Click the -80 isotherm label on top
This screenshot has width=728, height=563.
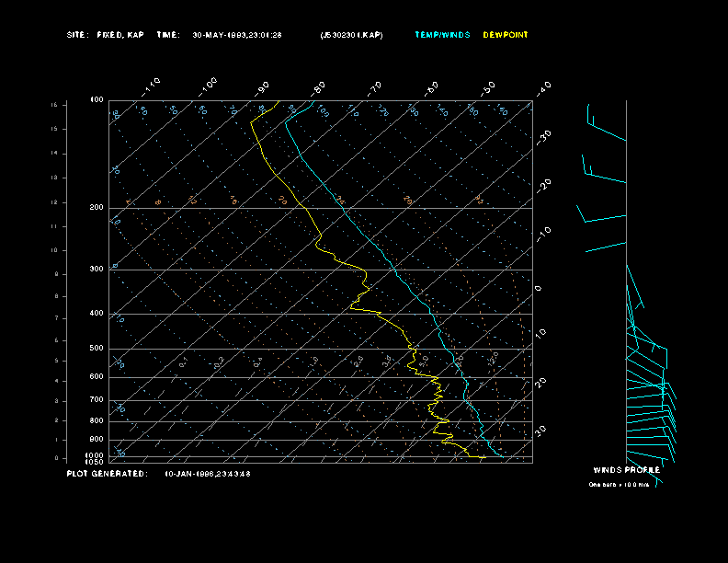coord(318,87)
